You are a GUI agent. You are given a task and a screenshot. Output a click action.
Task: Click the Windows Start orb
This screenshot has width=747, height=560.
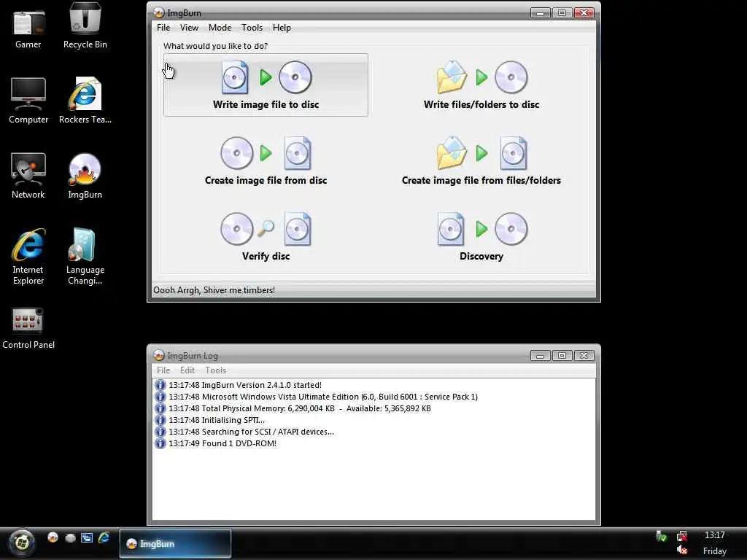click(21, 542)
